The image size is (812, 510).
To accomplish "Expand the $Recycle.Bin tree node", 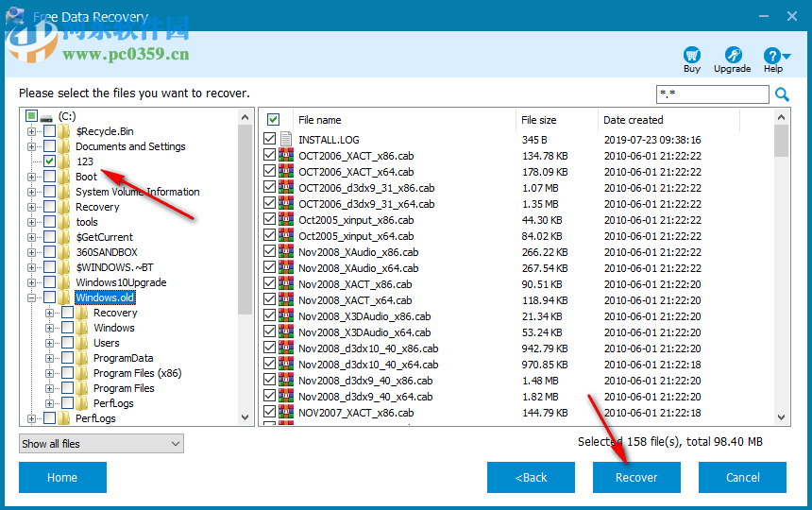I will (31, 131).
